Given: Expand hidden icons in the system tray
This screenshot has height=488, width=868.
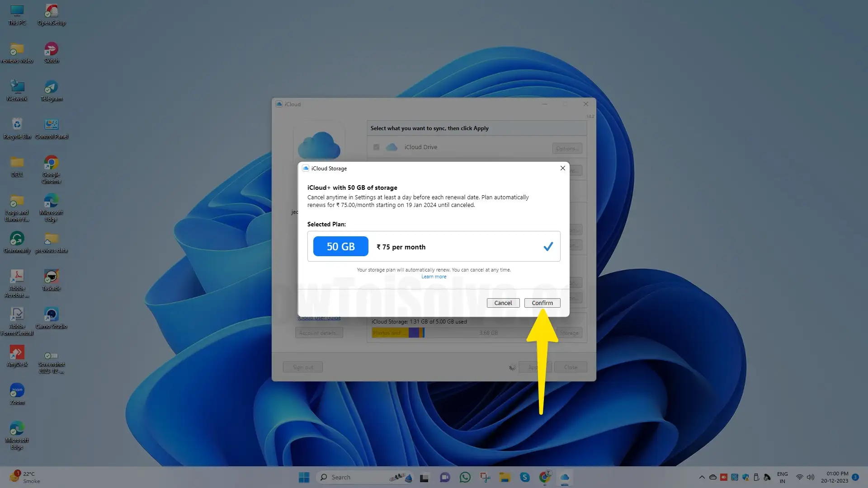Looking at the screenshot, I should (702, 477).
